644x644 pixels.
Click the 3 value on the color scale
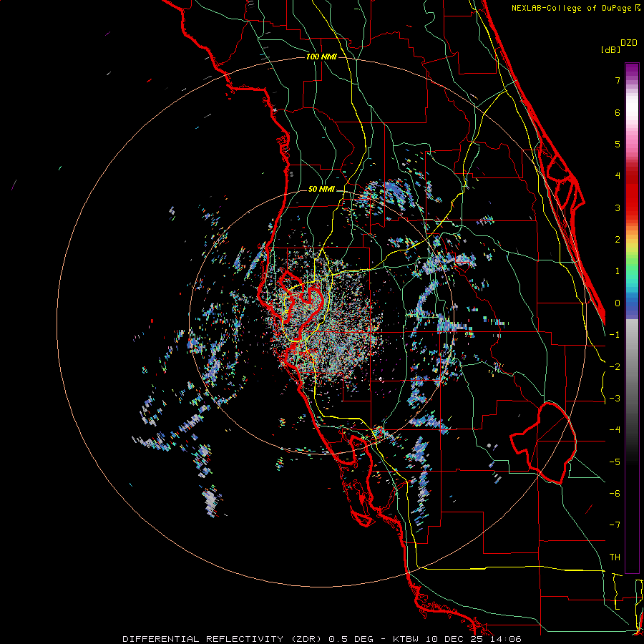pos(618,208)
